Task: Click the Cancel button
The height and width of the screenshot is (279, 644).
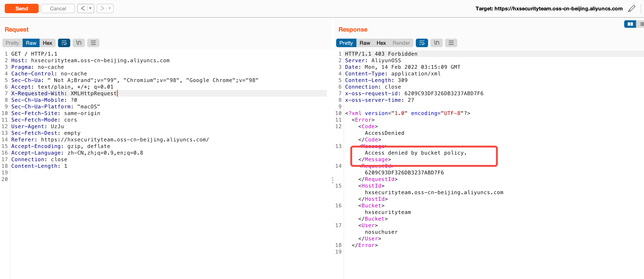Action: (58, 8)
